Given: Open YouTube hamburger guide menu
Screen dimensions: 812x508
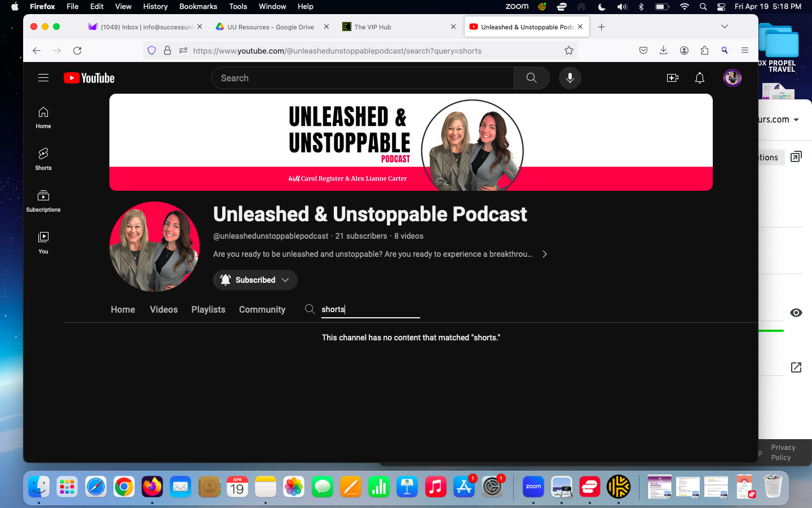Looking at the screenshot, I should pos(43,78).
